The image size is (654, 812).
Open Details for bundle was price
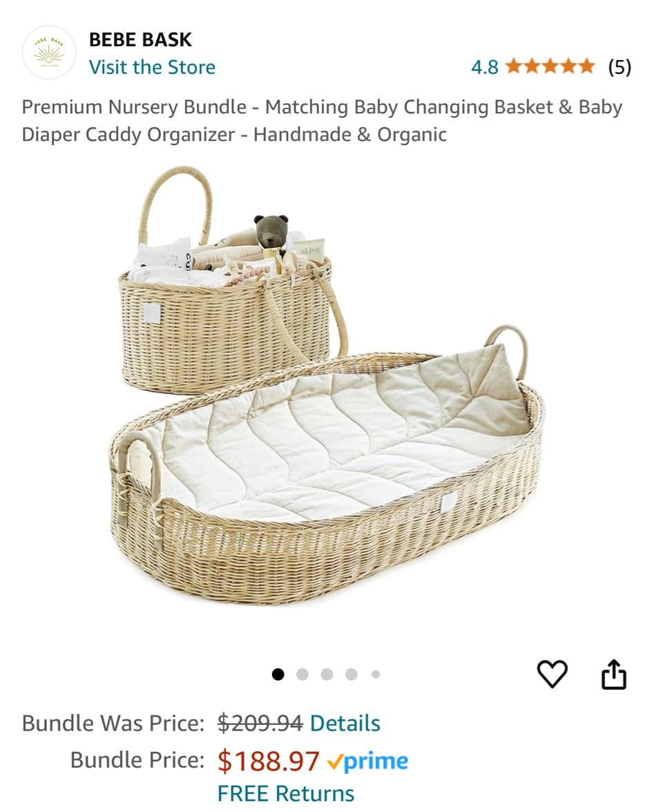tap(345, 723)
